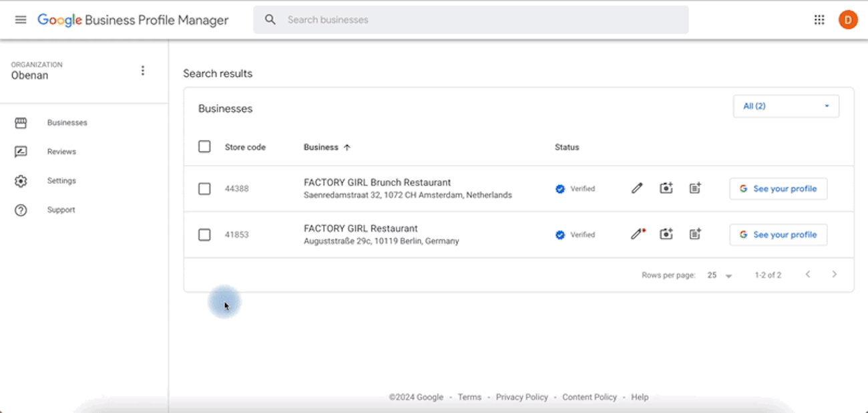Edit the Berlin FACTORY GIRL Restaurant profile
Screen dimensions: 868x413
pos(637,235)
